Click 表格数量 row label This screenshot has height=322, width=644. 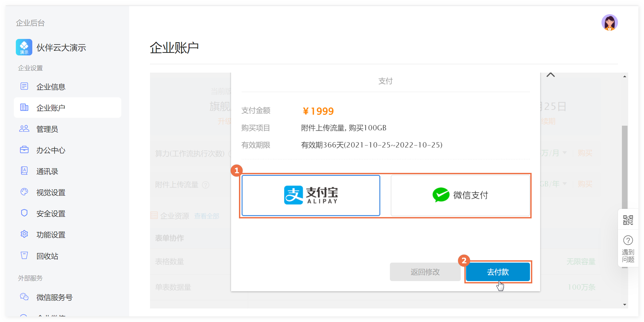point(169,262)
